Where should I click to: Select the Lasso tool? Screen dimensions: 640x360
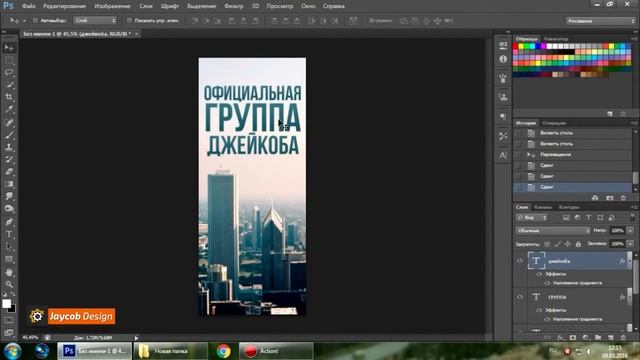coord(9,73)
